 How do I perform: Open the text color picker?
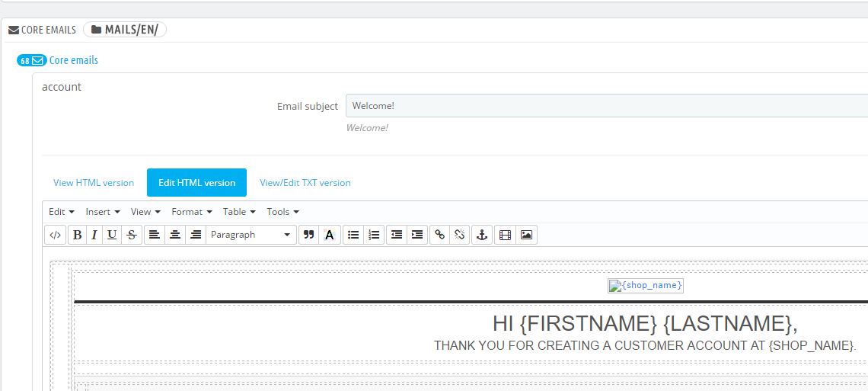click(x=330, y=235)
